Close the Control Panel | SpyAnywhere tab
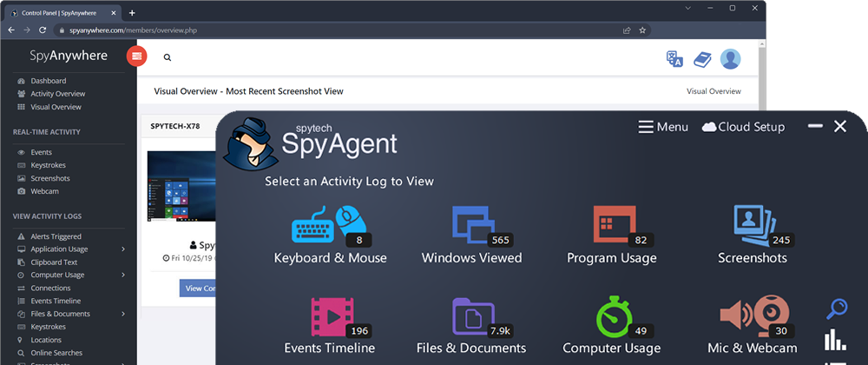The width and height of the screenshot is (868, 365). tap(115, 13)
